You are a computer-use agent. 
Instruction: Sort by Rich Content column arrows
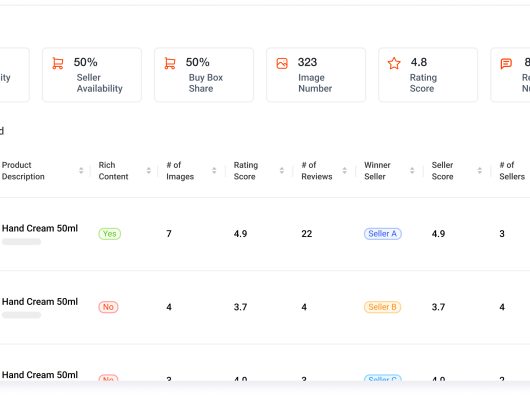pos(149,171)
